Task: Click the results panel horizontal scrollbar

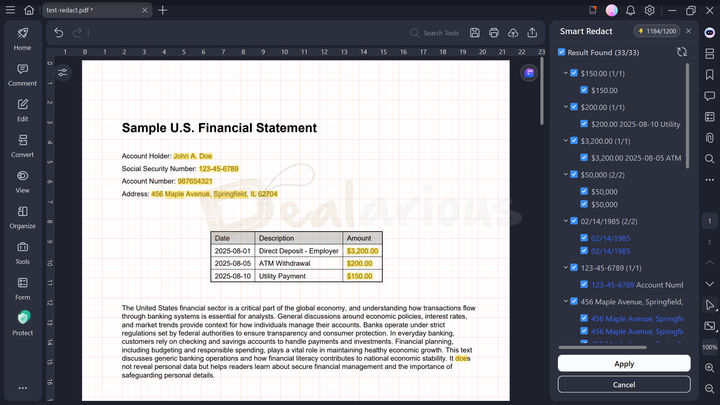Action: point(602,347)
